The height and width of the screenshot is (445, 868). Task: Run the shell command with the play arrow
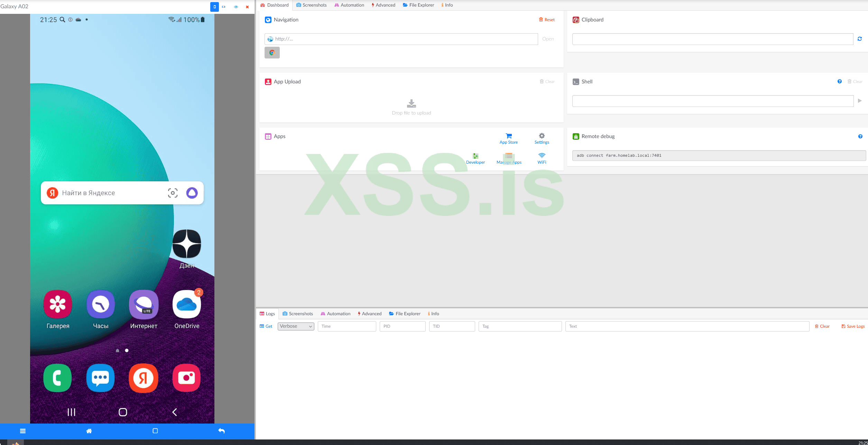[860, 101]
